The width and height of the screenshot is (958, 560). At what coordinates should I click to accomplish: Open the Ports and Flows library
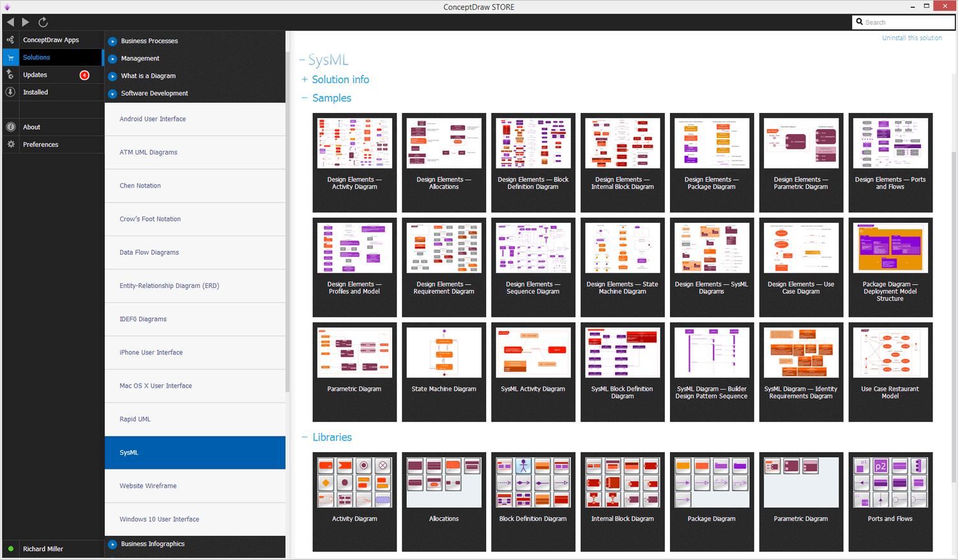[890, 502]
